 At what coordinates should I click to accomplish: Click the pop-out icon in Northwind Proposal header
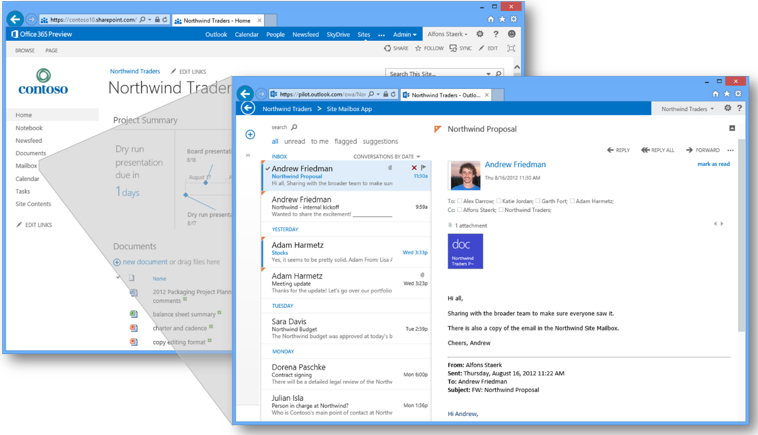[732, 129]
